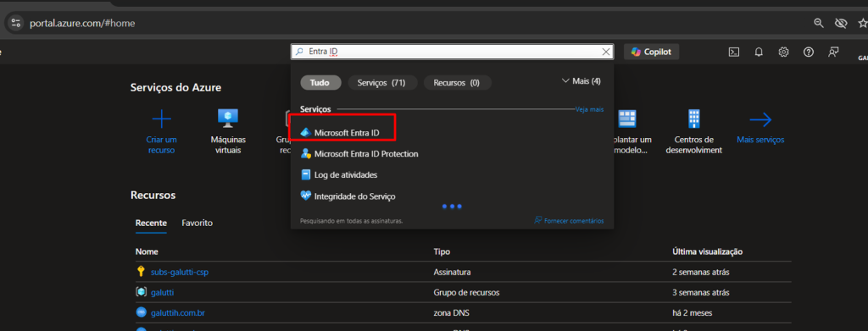This screenshot has height=331, width=868.
Task: Open the feedback person icon in header
Action: pos(833,52)
